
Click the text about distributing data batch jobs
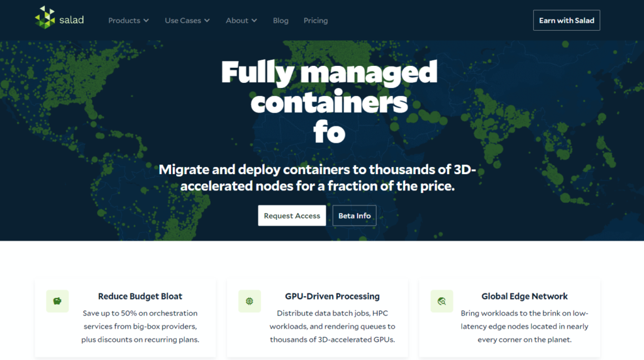pos(332,326)
